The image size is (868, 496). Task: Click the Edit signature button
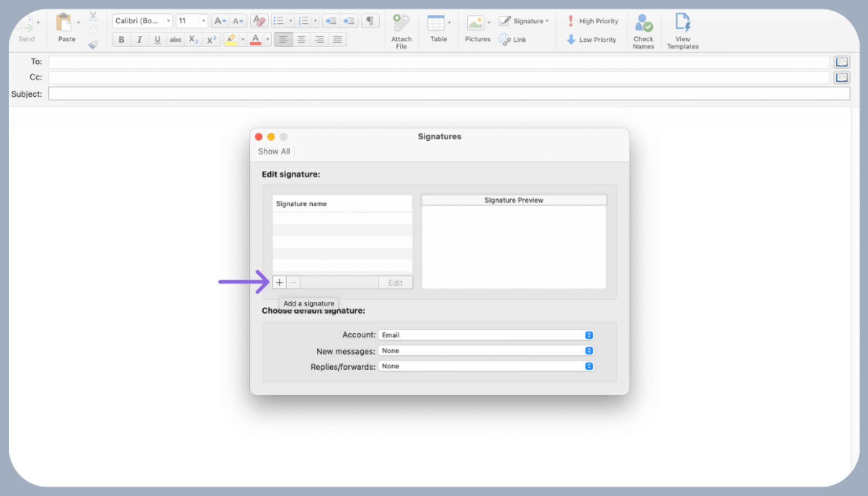tap(395, 283)
